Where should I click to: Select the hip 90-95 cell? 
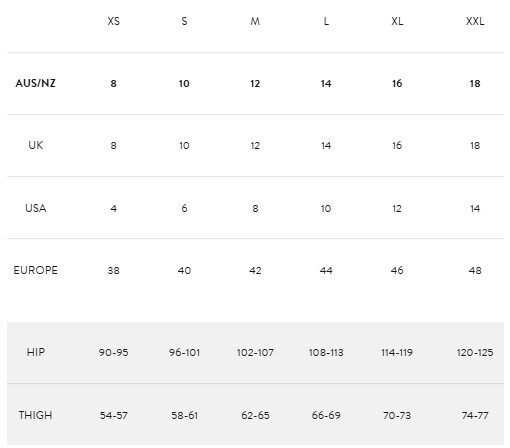[x=113, y=352]
